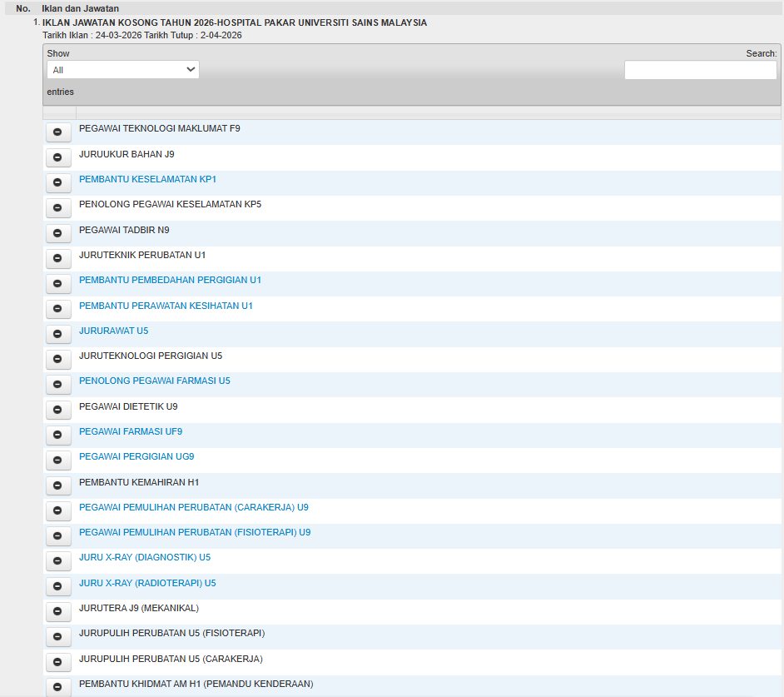
Task: Click the Search input field
Action: [x=700, y=70]
